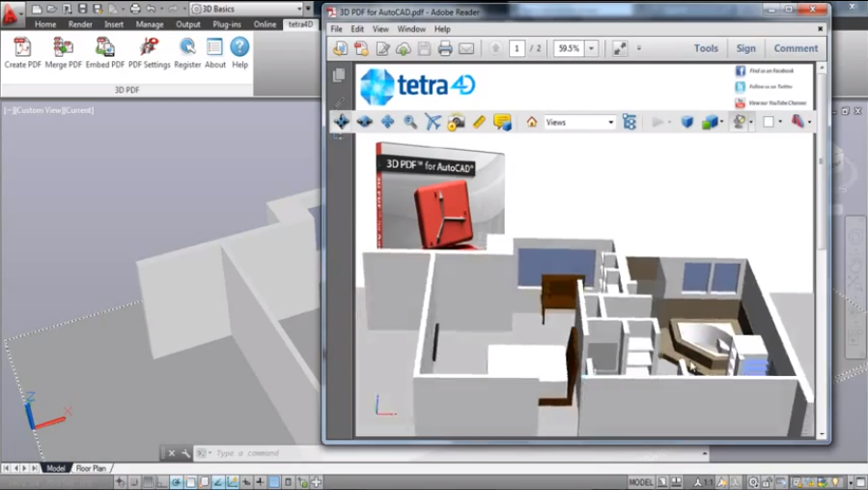
Task: Click the Camera Properties icon
Action: (456, 122)
